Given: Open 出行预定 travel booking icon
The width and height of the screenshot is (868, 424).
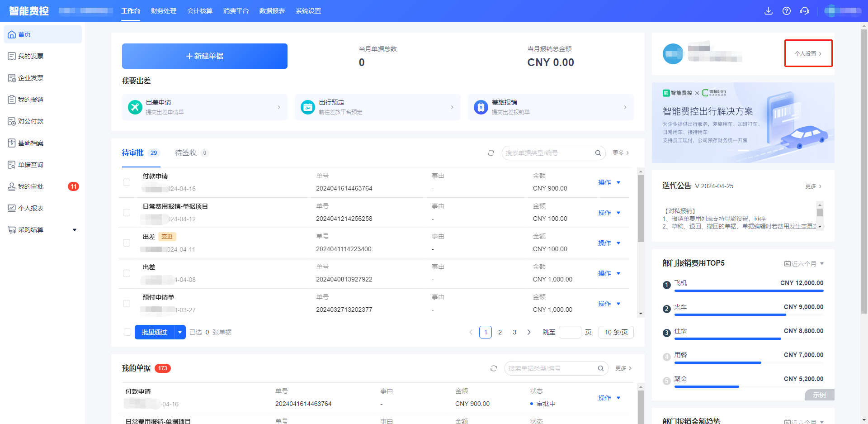Looking at the screenshot, I should [x=308, y=107].
